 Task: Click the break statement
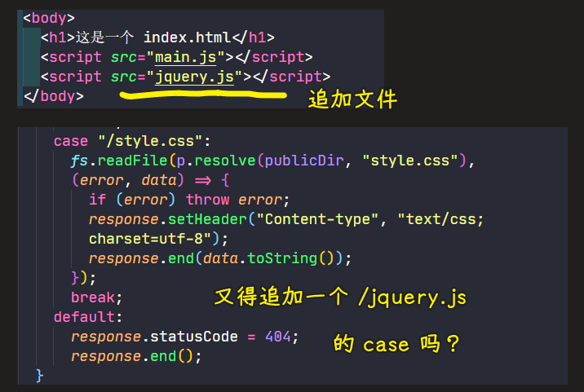(96, 297)
